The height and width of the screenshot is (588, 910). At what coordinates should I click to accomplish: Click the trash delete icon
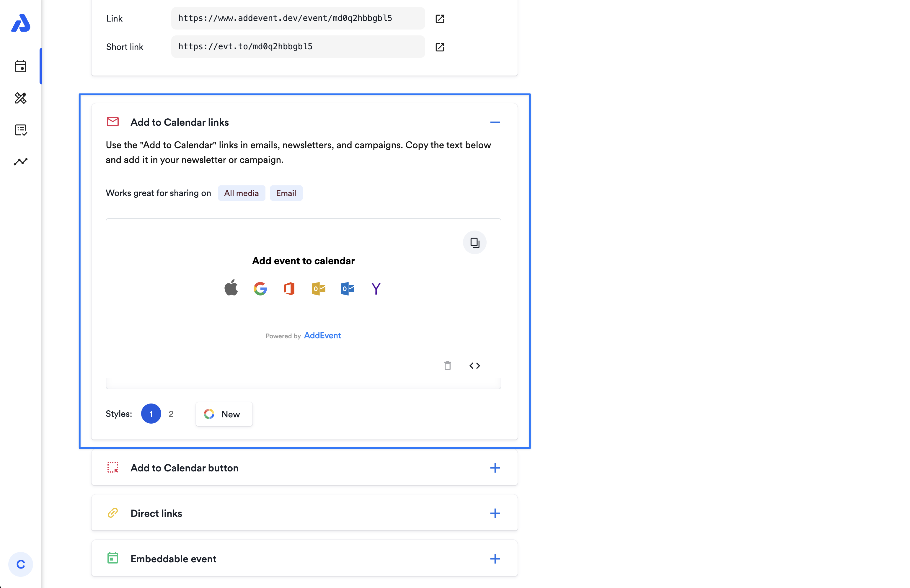click(447, 366)
